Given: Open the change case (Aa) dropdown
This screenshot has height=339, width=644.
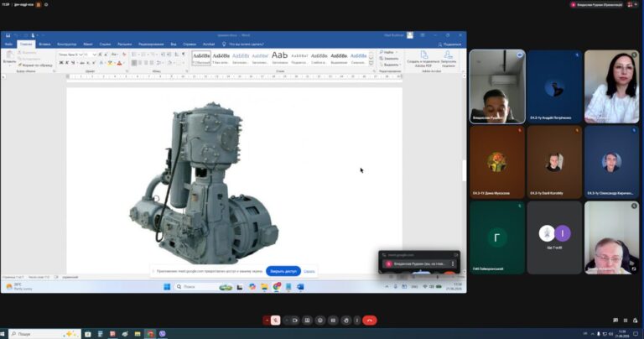Looking at the screenshot, I should (115, 55).
